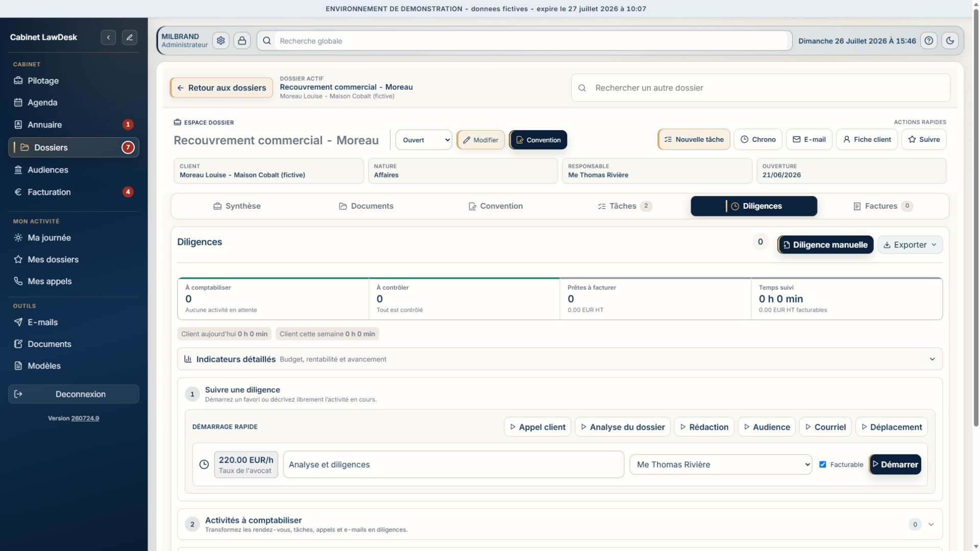
Task: Start quick Analyse du dossier timer
Action: click(623, 427)
